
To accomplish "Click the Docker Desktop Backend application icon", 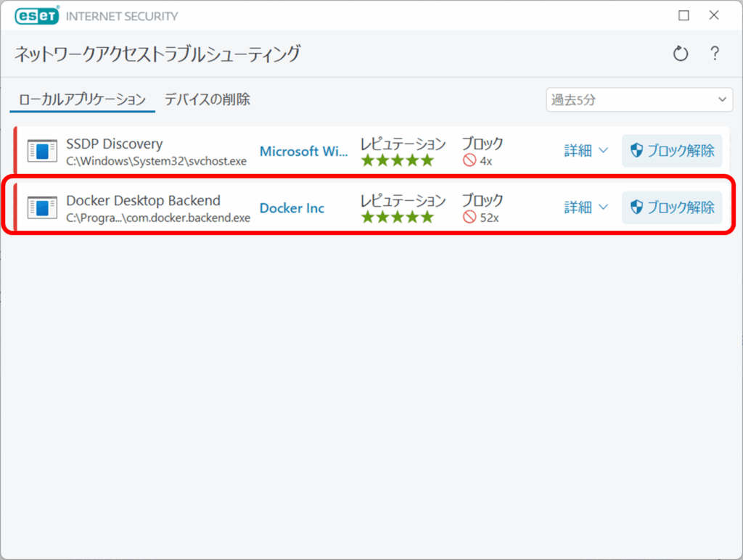I will (x=42, y=207).
